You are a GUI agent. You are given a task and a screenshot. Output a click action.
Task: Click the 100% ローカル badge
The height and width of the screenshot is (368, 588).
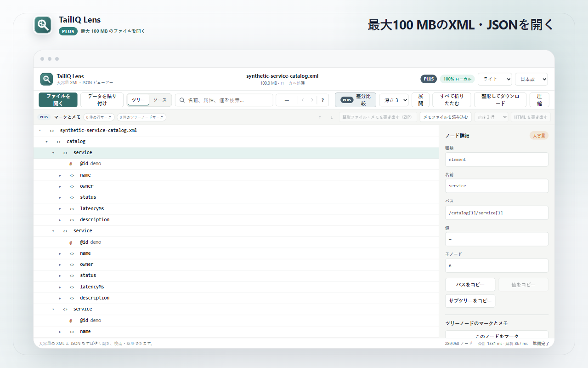pyautogui.click(x=457, y=79)
